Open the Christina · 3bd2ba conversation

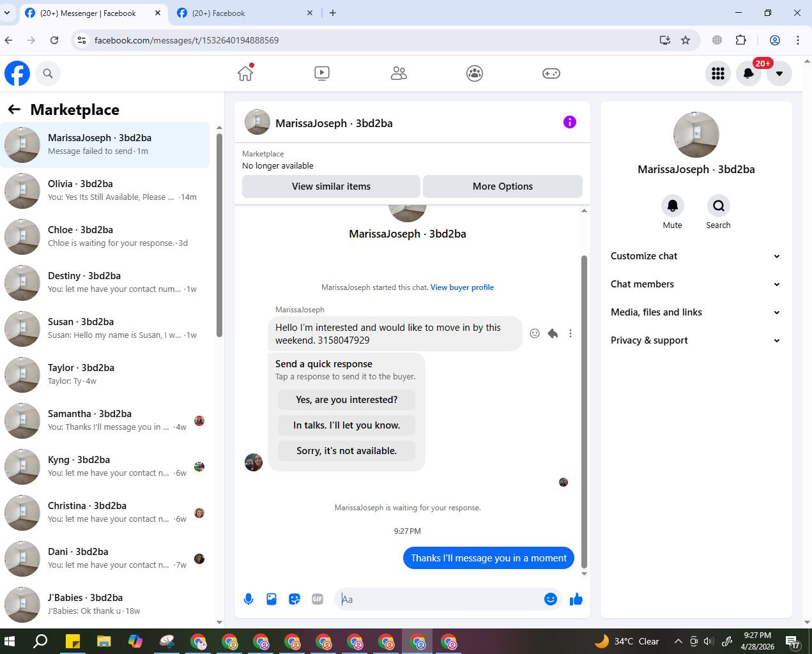click(x=105, y=513)
